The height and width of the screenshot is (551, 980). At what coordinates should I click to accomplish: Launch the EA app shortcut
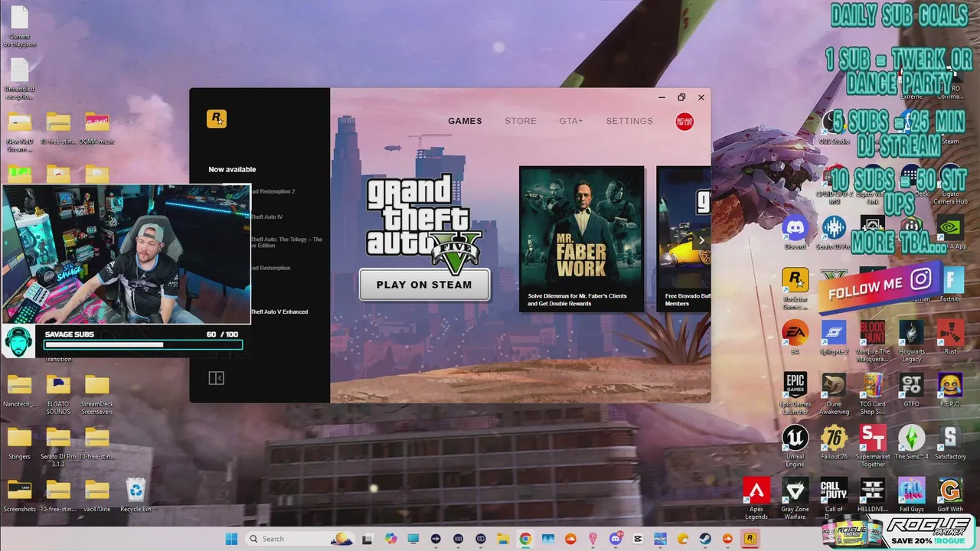coord(795,337)
